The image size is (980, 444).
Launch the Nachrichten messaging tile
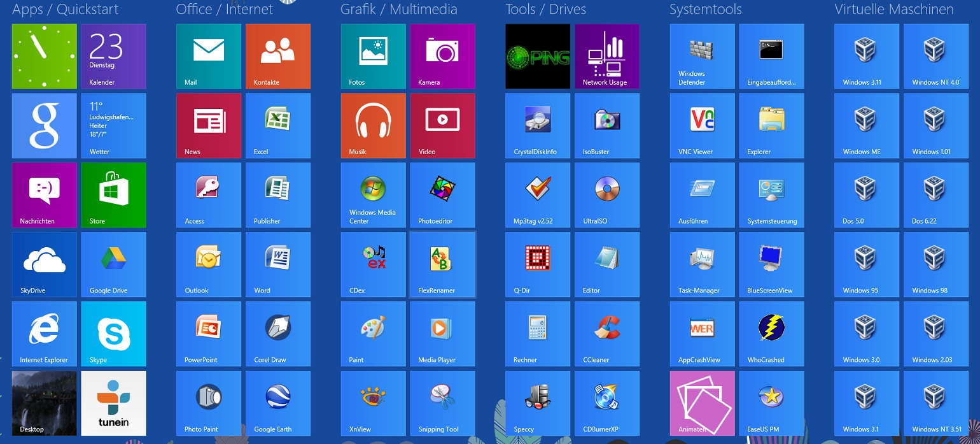coord(45,195)
